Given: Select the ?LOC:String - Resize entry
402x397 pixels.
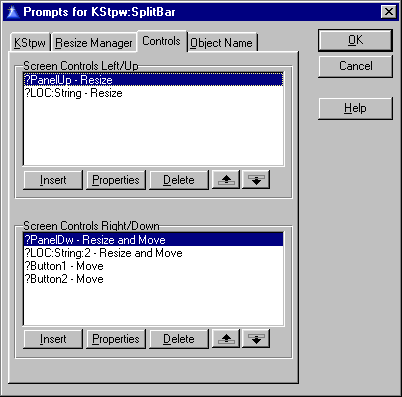Looking at the screenshot, I should pos(153,93).
